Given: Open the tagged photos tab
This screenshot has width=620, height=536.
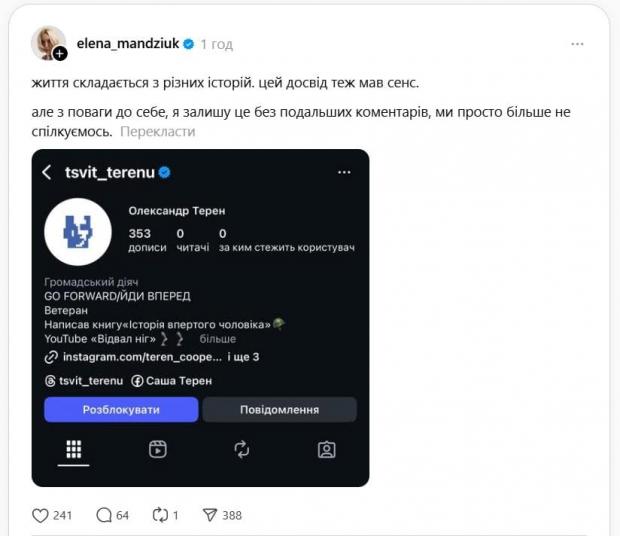Looking at the screenshot, I should click(326, 449).
